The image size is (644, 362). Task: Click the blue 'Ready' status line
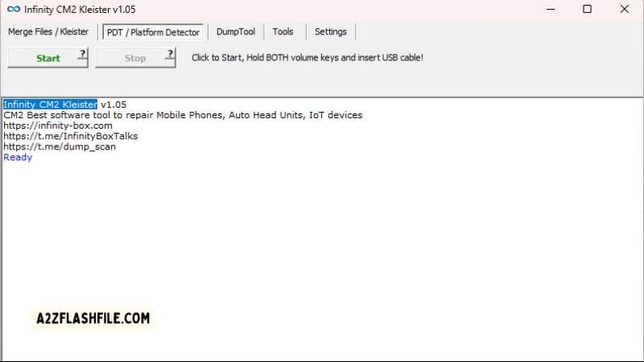18,157
